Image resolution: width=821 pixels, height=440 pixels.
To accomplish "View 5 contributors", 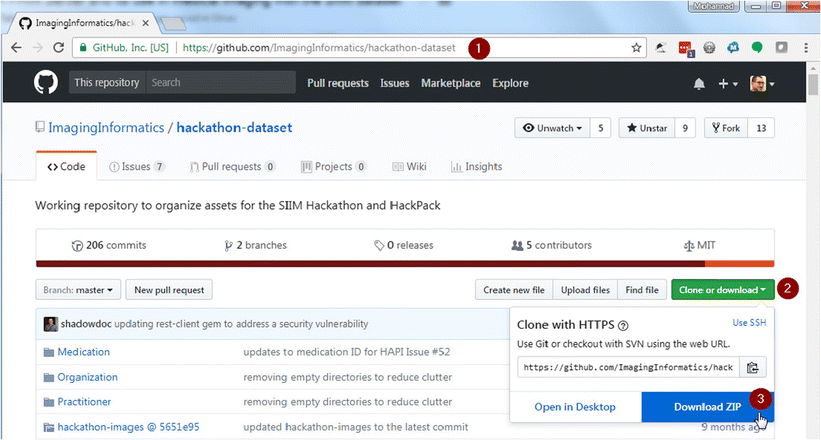I will pyautogui.click(x=551, y=245).
